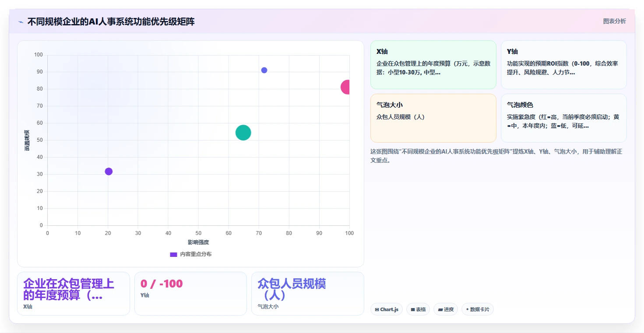Open the X轴 info card
644x333 pixels.
click(x=433, y=65)
